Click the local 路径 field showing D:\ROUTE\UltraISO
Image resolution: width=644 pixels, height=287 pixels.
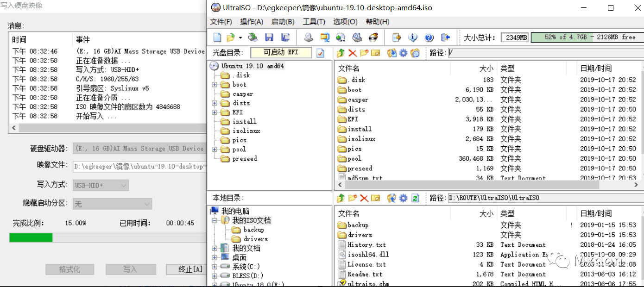(x=545, y=198)
